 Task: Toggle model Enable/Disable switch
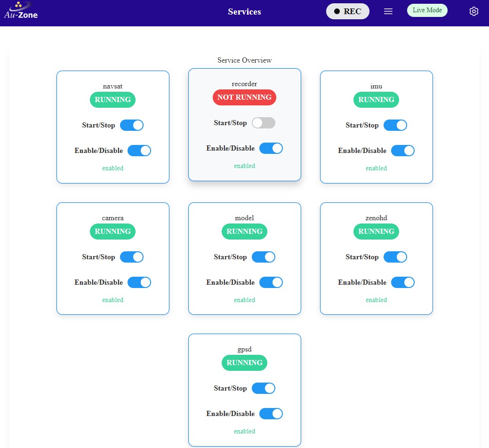tap(271, 282)
